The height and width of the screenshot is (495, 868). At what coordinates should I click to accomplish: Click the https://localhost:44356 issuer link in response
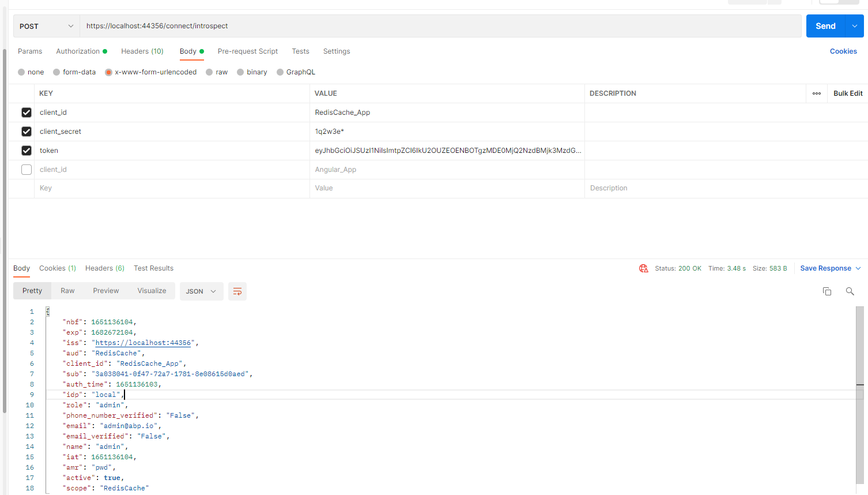pyautogui.click(x=142, y=342)
